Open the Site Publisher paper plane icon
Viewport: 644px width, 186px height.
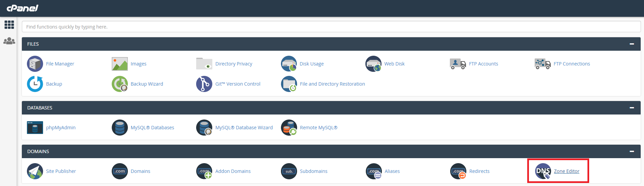coord(35,171)
